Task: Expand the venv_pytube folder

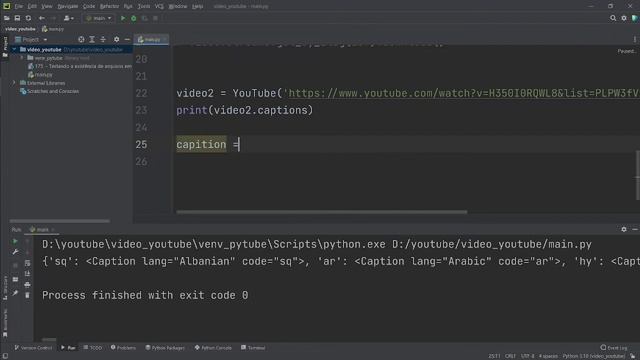Action: pos(22,58)
